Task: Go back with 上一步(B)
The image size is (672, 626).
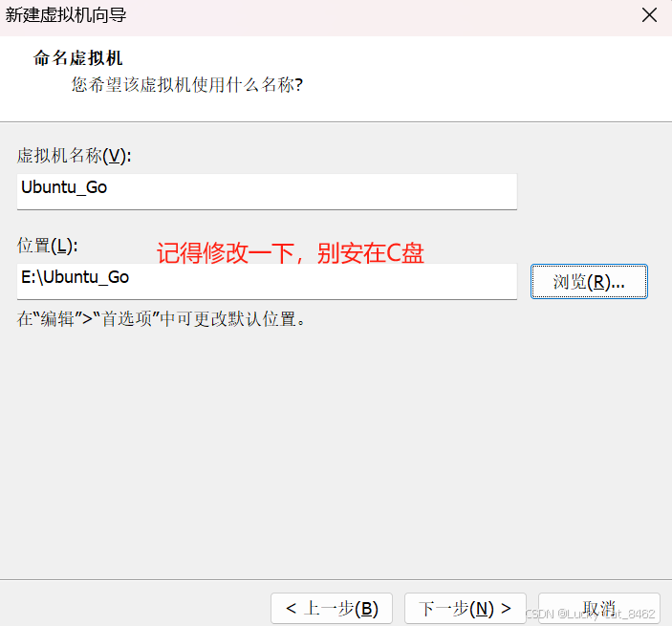Action: (332, 609)
